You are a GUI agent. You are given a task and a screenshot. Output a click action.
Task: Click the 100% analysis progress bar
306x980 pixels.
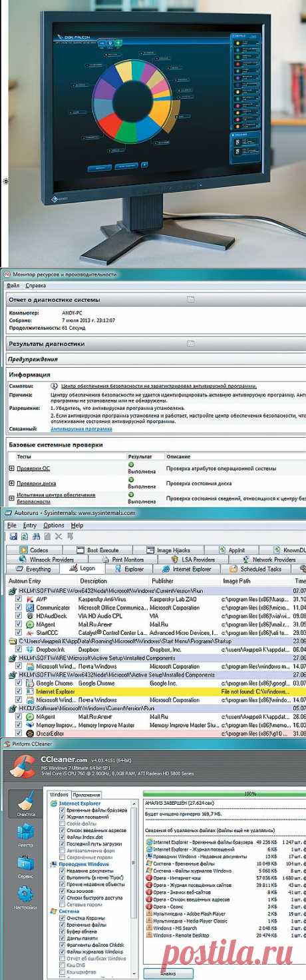225,794
